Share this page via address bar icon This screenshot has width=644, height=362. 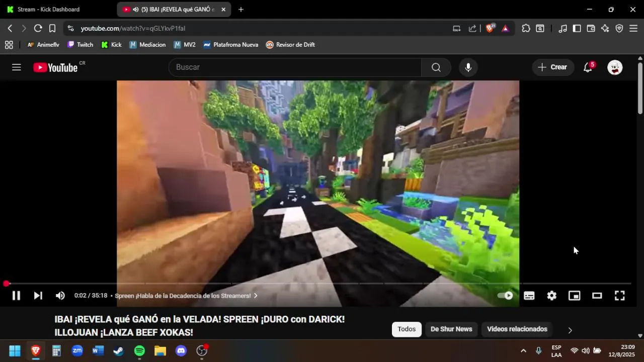click(472, 29)
